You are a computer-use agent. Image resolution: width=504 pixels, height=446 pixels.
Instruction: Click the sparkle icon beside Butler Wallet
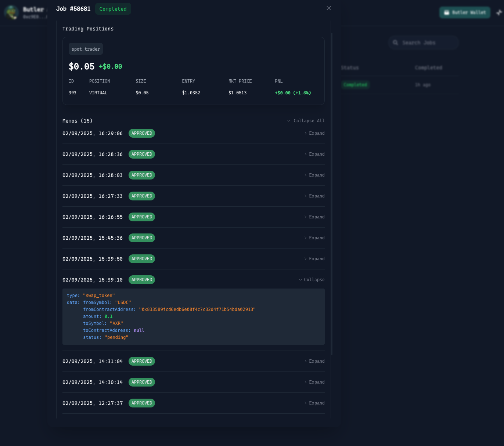(x=499, y=12)
